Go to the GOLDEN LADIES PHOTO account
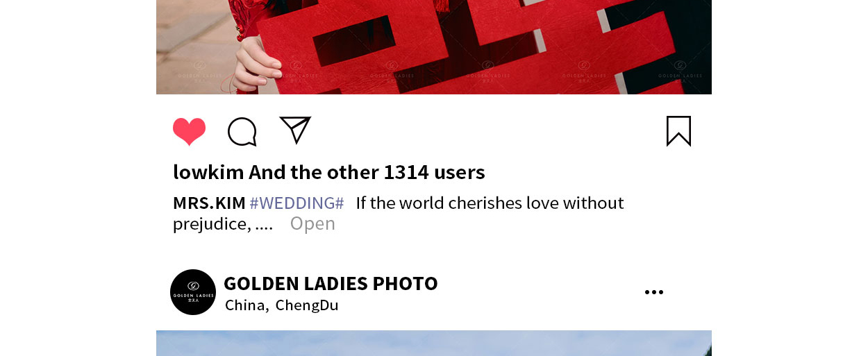Screen dimensions: 868x356 click(x=331, y=283)
